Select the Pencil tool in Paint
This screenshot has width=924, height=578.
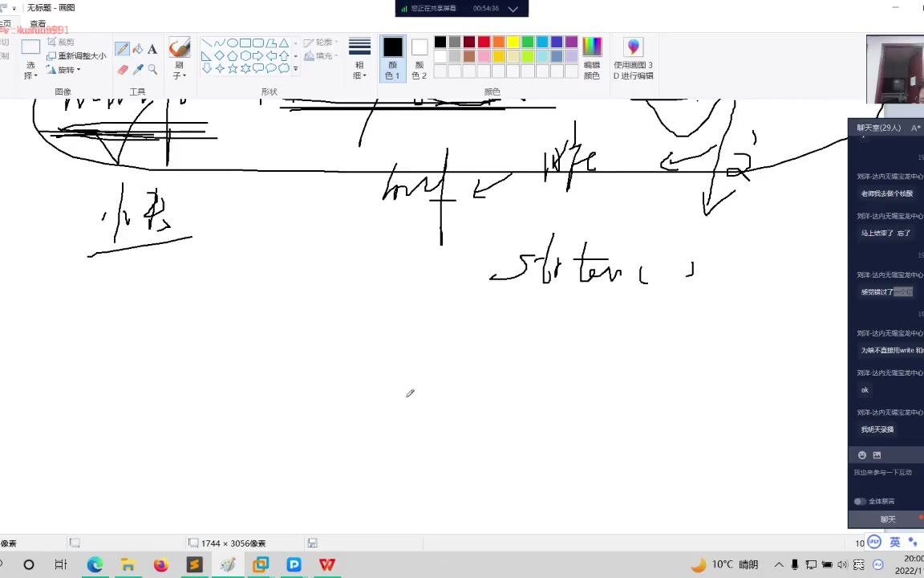point(122,49)
